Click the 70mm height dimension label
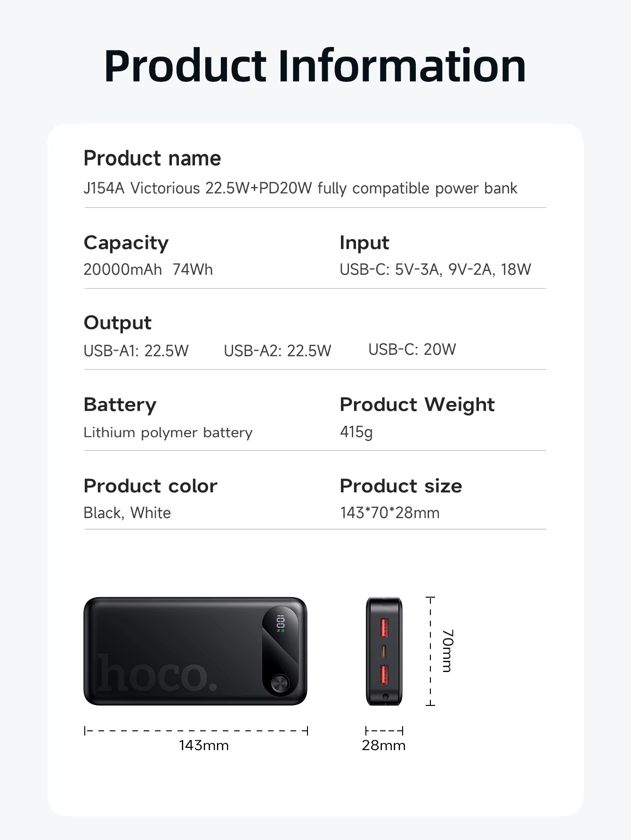This screenshot has width=631, height=840. 447,651
